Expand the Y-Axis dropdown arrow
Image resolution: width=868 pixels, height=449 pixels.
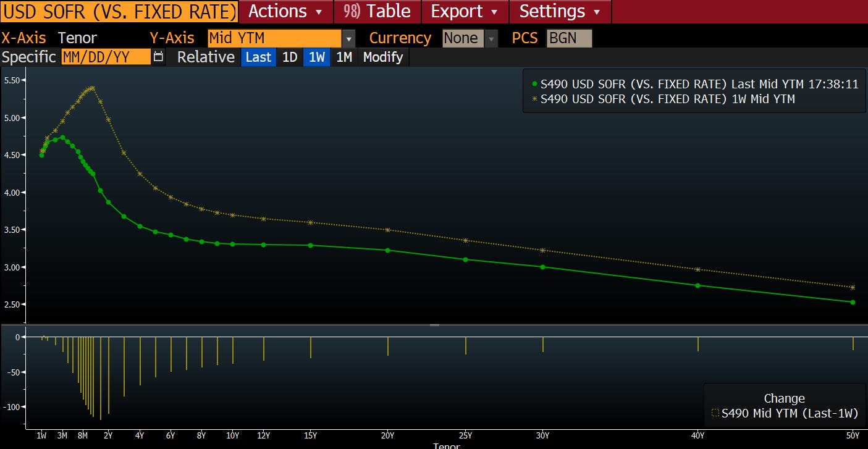pyautogui.click(x=349, y=38)
